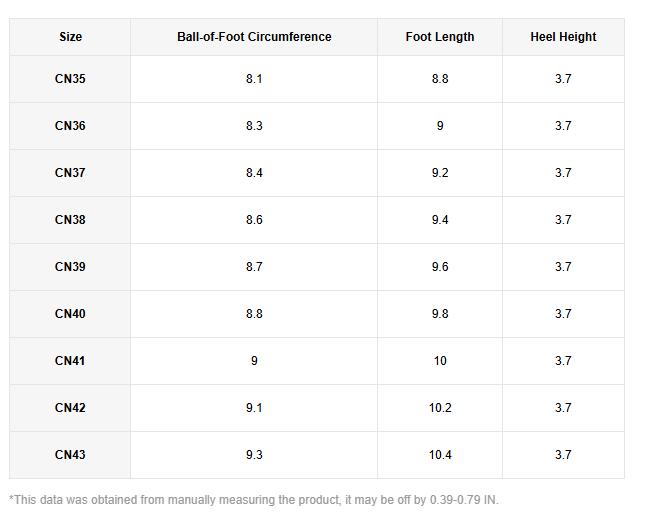This screenshot has height=526, width=646.
Task: Click the Heel Height column header
Action: 563,37
